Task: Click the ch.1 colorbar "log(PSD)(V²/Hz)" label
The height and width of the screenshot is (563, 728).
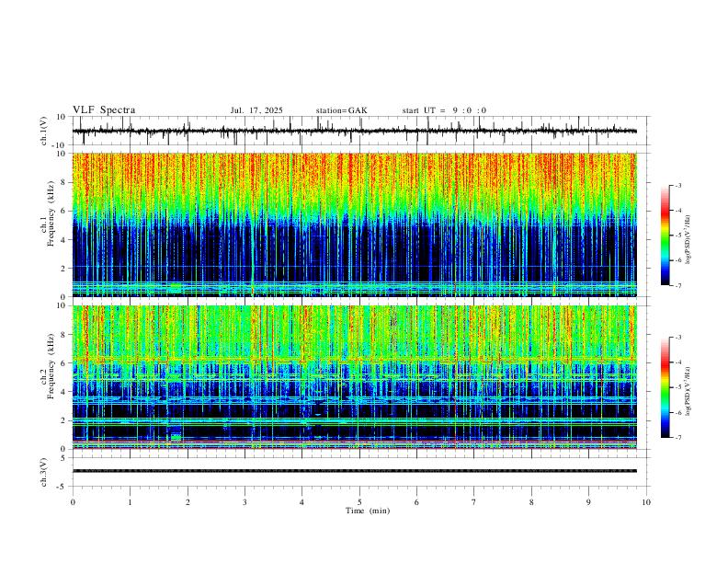Action: coord(688,239)
